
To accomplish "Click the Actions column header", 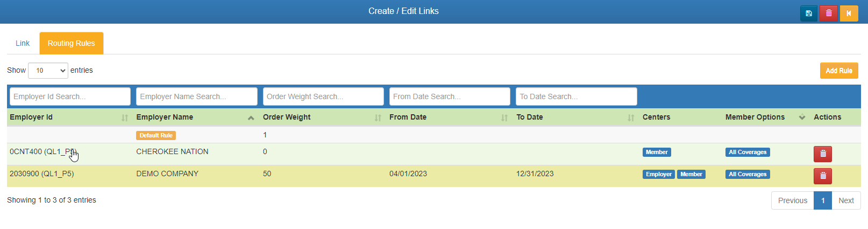I will (x=827, y=117).
